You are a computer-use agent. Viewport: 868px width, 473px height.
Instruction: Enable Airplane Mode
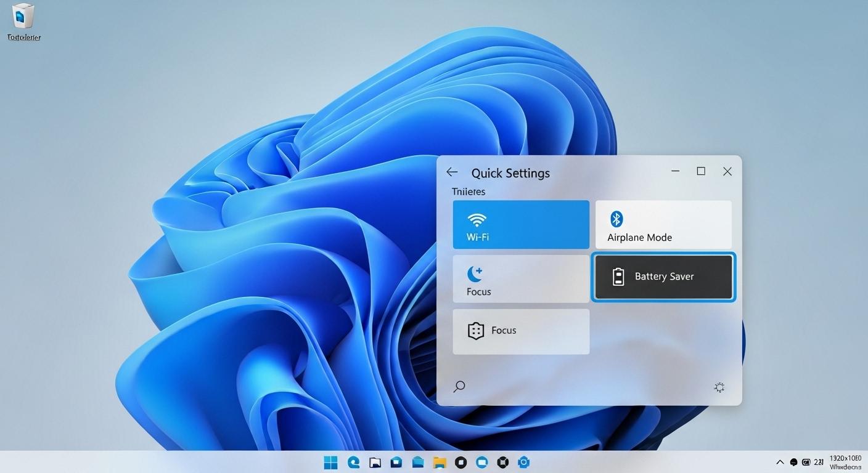click(x=663, y=225)
